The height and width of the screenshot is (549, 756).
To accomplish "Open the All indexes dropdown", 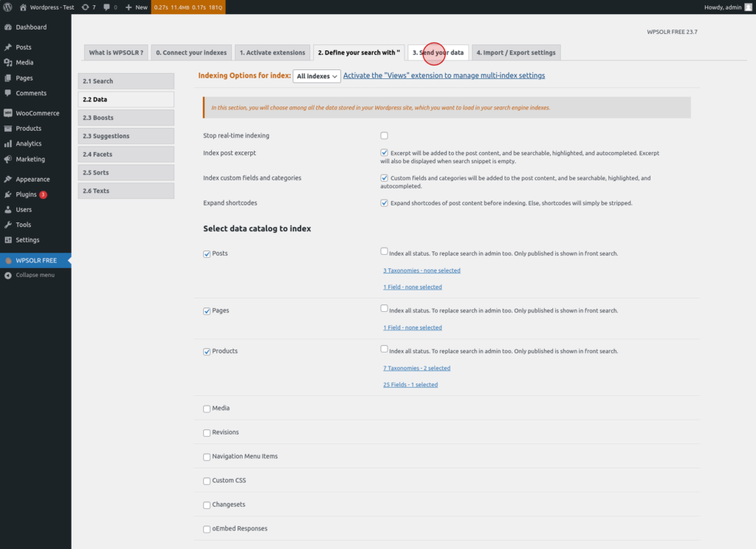I will [x=317, y=76].
